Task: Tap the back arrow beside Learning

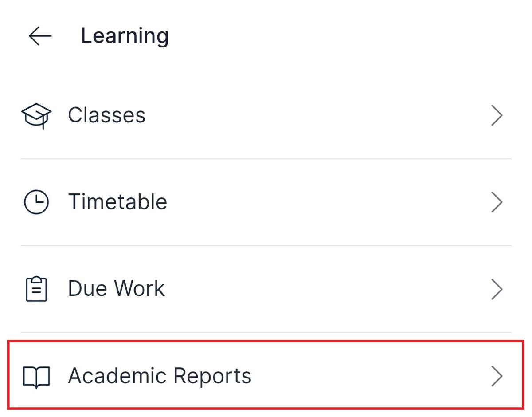Action: (40, 36)
